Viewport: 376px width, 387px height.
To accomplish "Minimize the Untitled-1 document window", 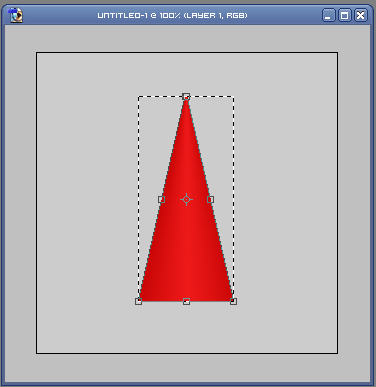I will click(329, 15).
